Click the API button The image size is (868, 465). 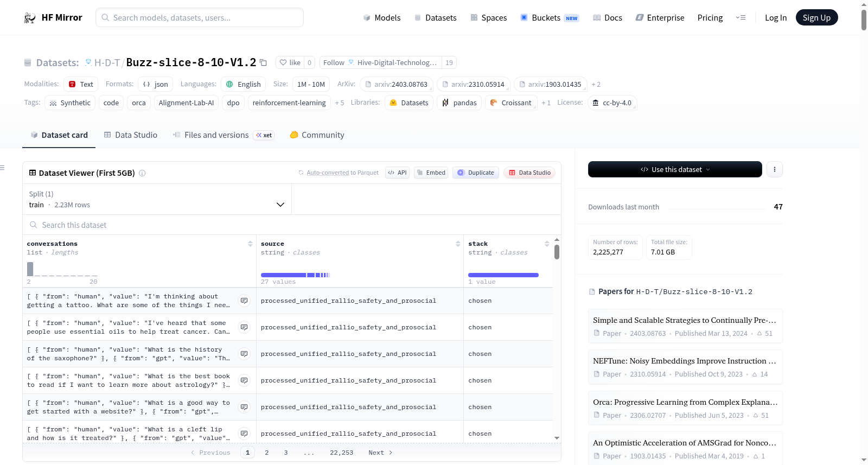(397, 173)
